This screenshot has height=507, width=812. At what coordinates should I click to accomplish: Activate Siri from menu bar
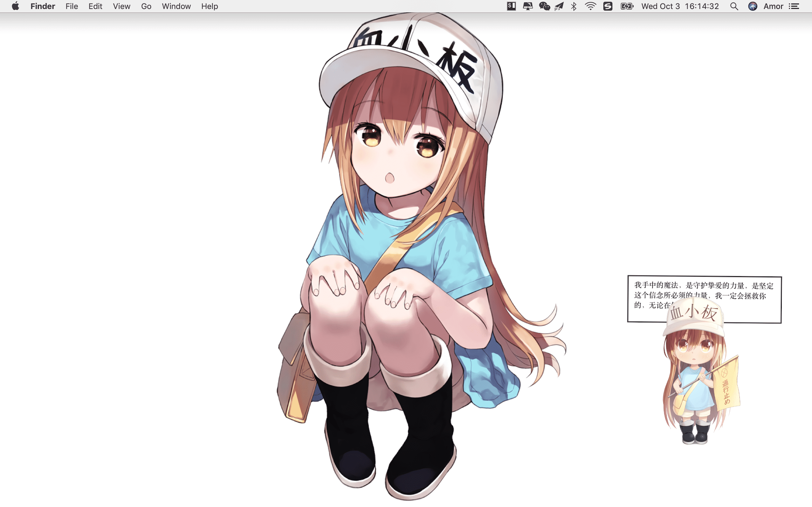coord(753,6)
